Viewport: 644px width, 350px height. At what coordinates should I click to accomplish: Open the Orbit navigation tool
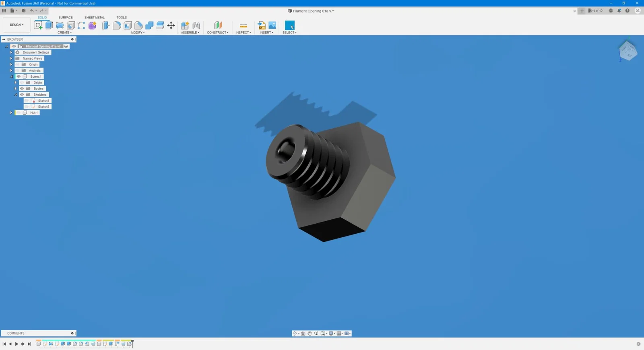point(295,334)
